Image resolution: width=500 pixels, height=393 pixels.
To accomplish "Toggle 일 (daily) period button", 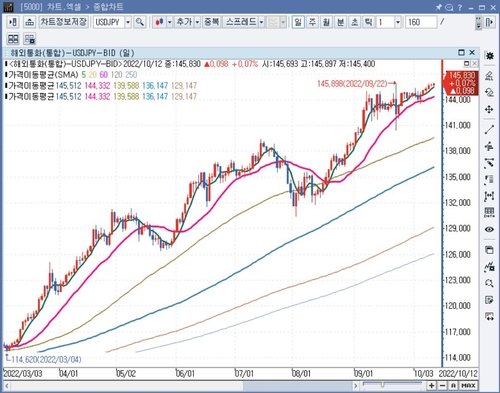I will pos(298,22).
